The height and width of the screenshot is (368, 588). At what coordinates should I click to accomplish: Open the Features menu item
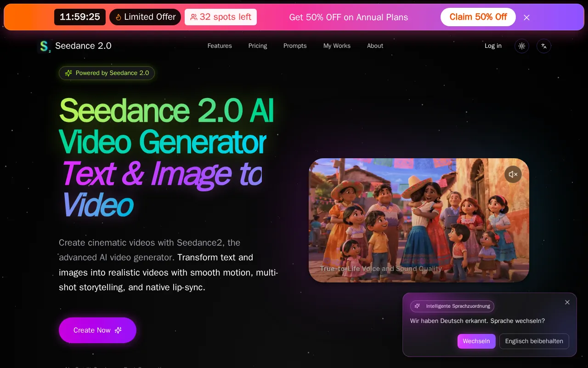coord(220,46)
